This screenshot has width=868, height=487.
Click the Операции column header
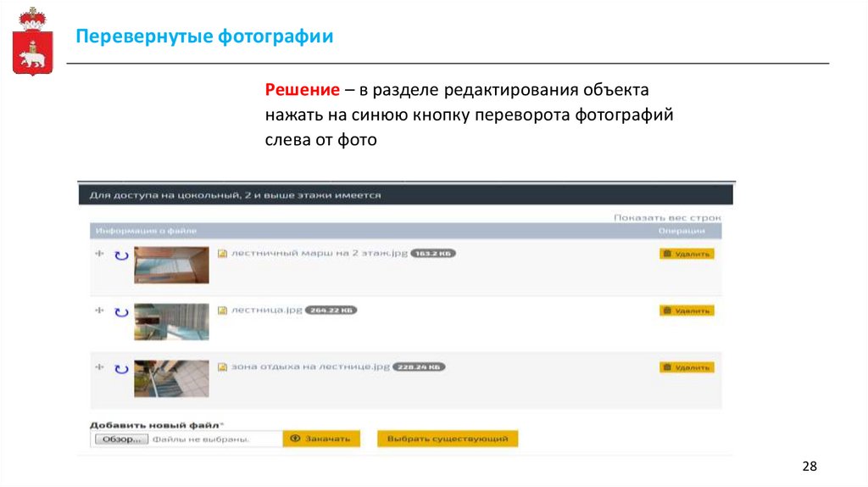682,231
